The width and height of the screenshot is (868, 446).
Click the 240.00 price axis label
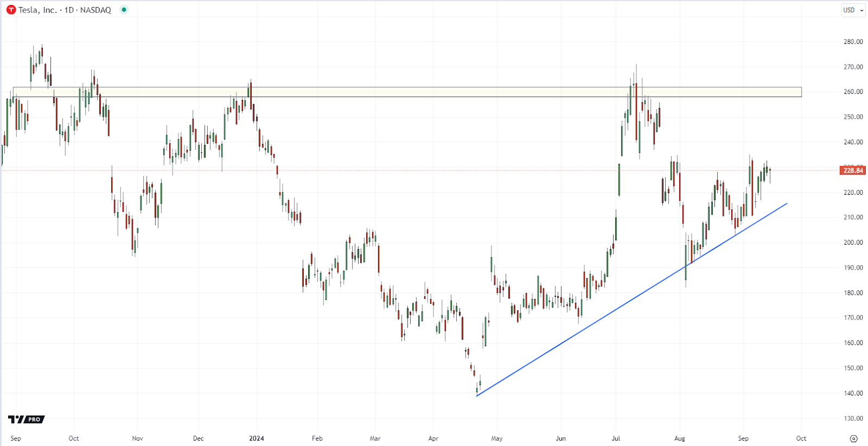click(x=853, y=142)
